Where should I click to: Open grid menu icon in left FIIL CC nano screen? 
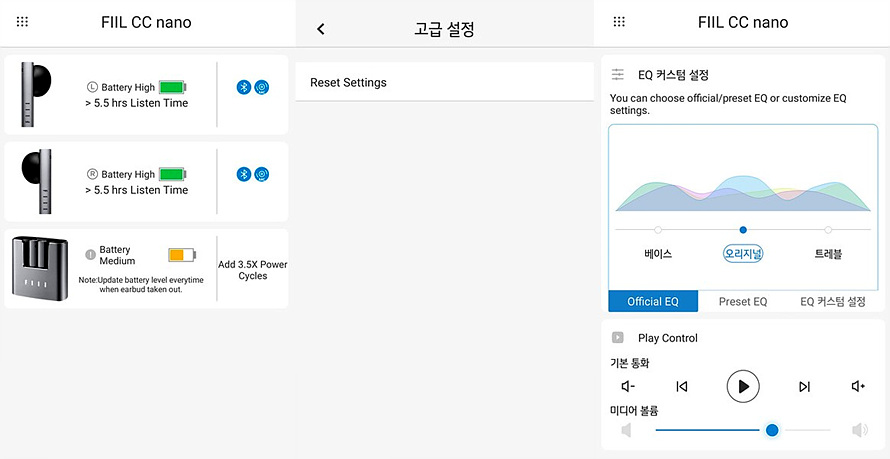click(22, 22)
